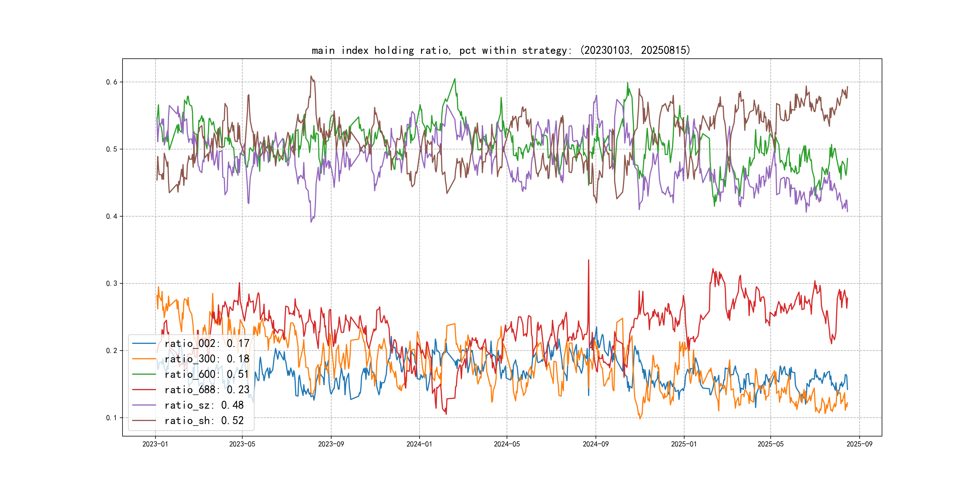This screenshot has height=490, width=980.
Task: Click the brown ratio_sh legend line swatch
Action: [x=144, y=420]
